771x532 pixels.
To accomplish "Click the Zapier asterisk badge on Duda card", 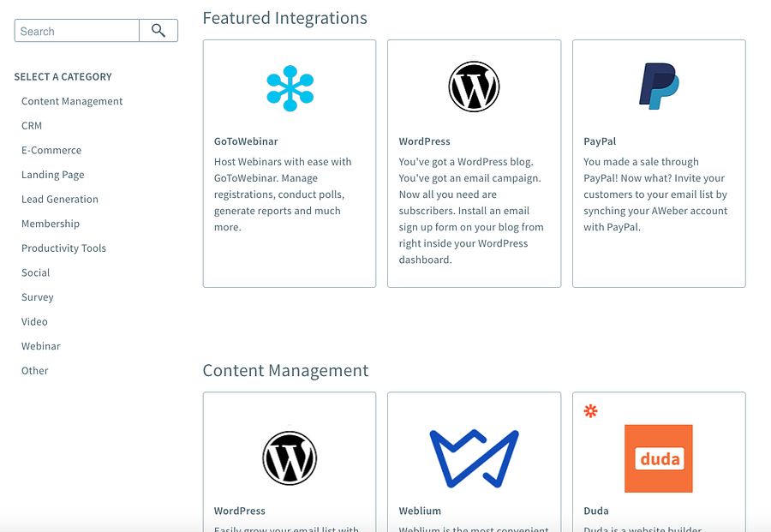I will [x=590, y=411].
